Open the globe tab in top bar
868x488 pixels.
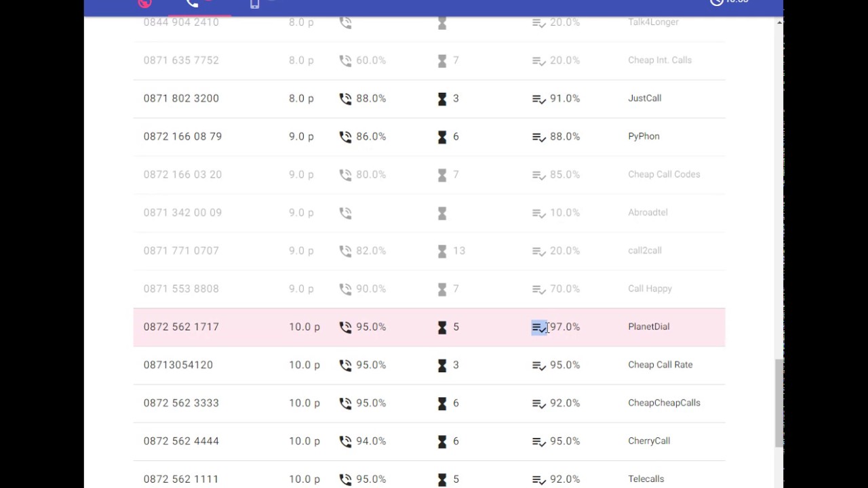144,3
